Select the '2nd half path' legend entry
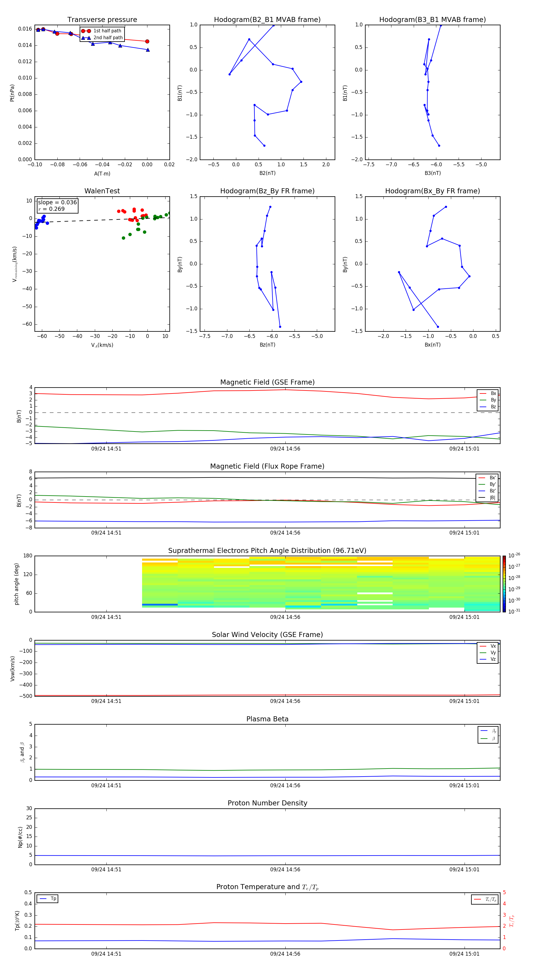The height and width of the screenshot is (980, 535). pos(102,38)
